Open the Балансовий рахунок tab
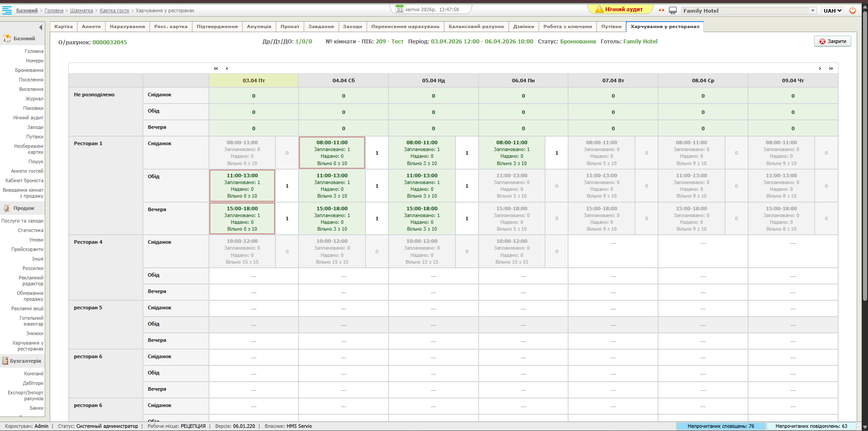 (x=476, y=27)
